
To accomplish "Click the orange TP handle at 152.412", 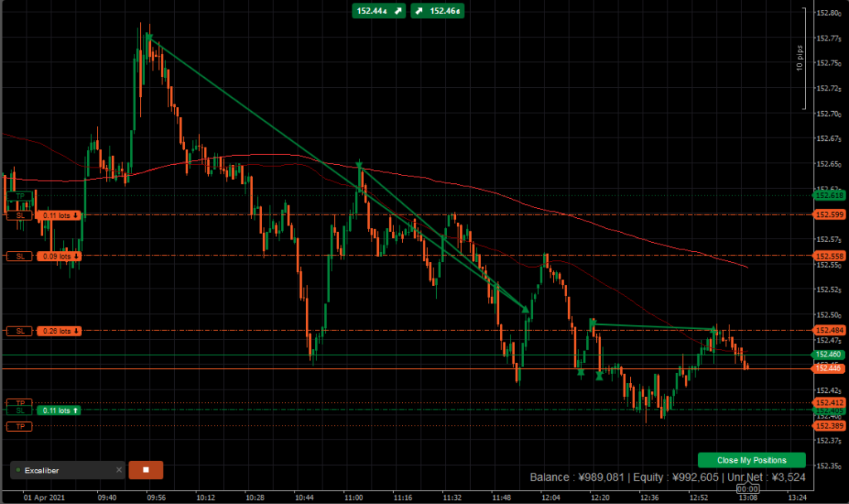I will click(x=20, y=403).
